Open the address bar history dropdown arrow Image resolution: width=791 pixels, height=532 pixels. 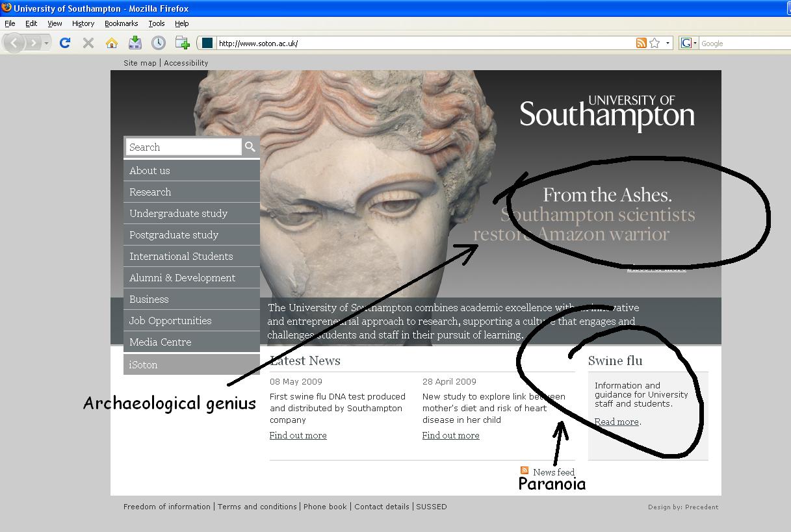tap(668, 44)
